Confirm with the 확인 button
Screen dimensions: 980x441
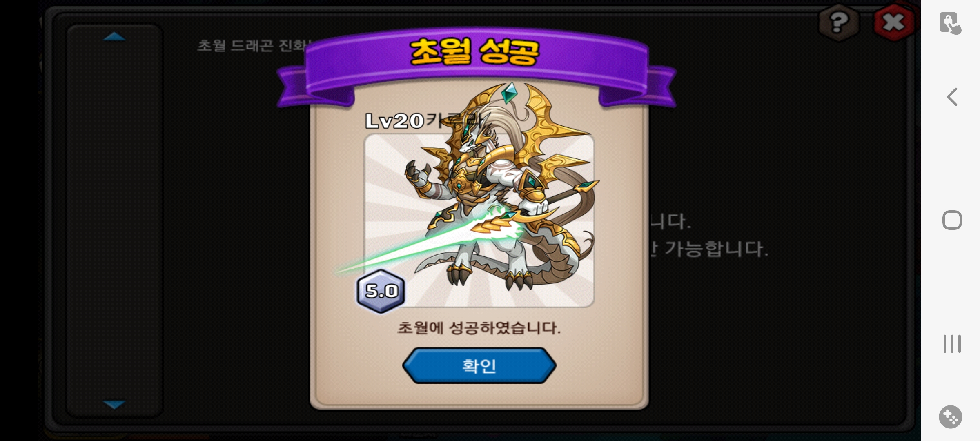[479, 365]
